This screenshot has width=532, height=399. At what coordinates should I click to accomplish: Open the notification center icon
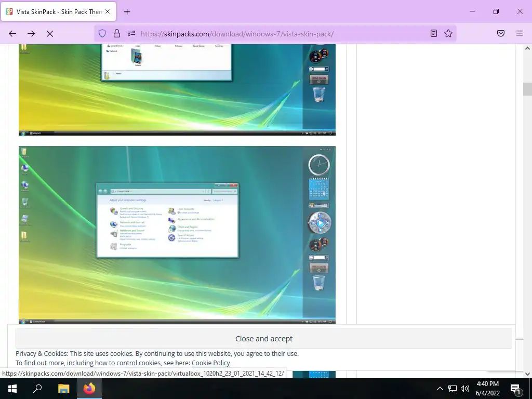pos(516,389)
